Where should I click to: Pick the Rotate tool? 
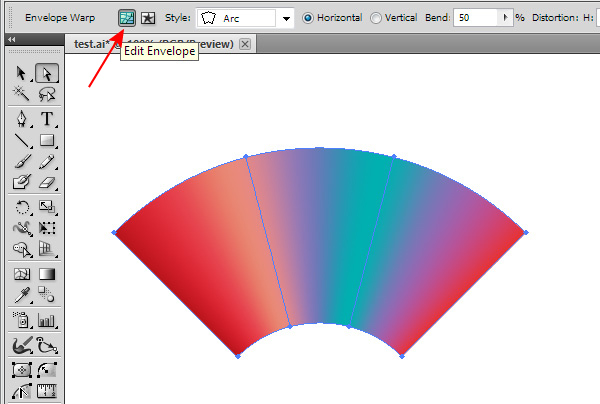pyautogui.click(x=22, y=208)
